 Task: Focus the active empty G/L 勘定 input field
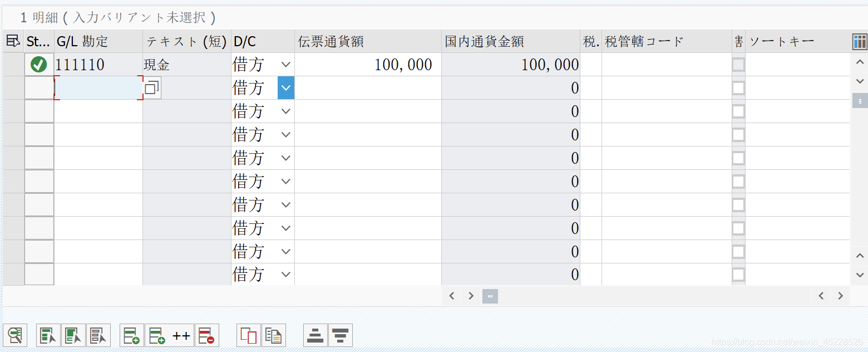[98, 88]
